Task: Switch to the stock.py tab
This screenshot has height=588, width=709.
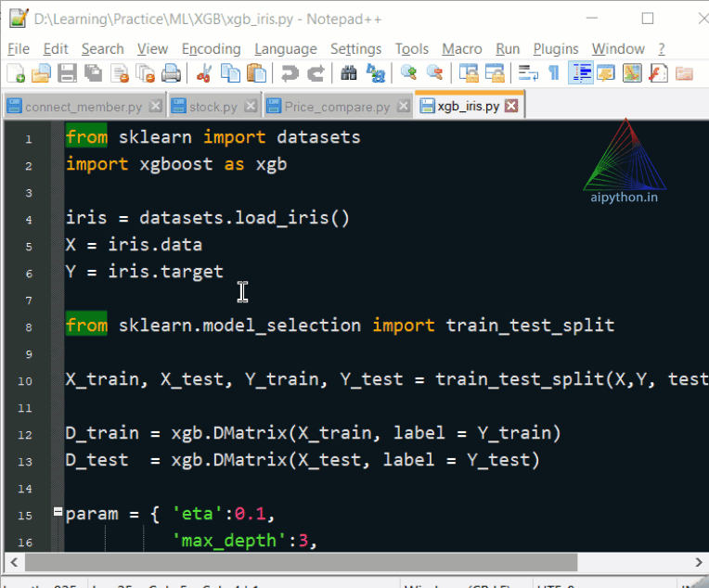Action: pos(213,107)
